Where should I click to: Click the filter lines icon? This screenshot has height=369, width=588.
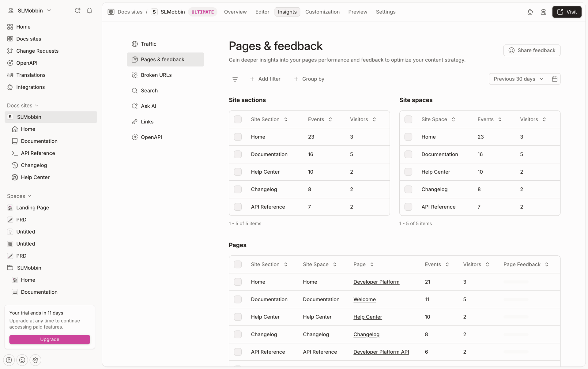click(x=235, y=79)
